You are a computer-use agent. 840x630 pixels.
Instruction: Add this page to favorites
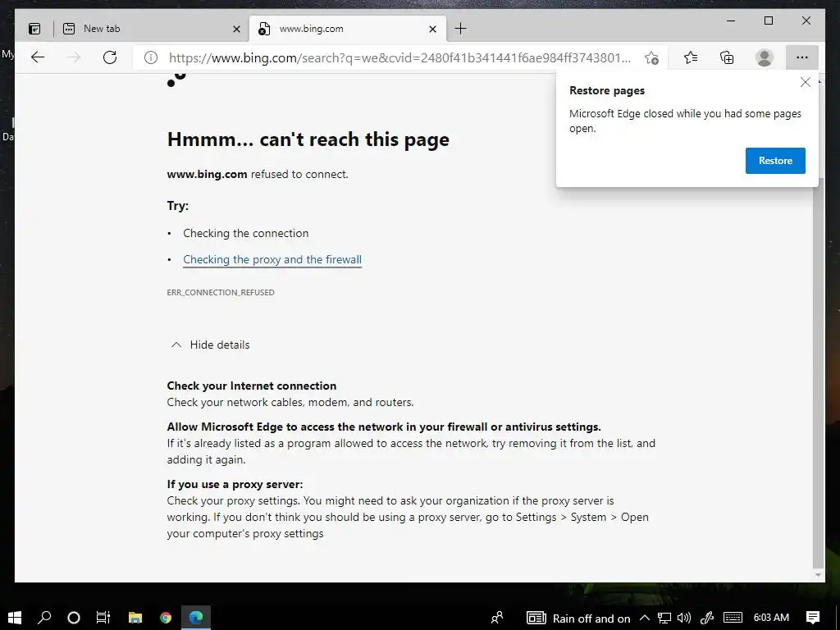[651, 57]
